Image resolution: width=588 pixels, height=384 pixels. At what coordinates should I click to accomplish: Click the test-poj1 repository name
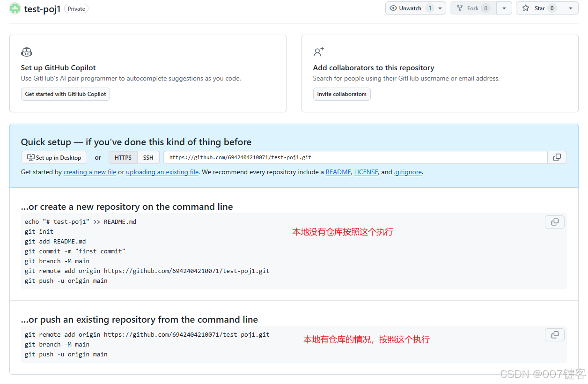43,9
